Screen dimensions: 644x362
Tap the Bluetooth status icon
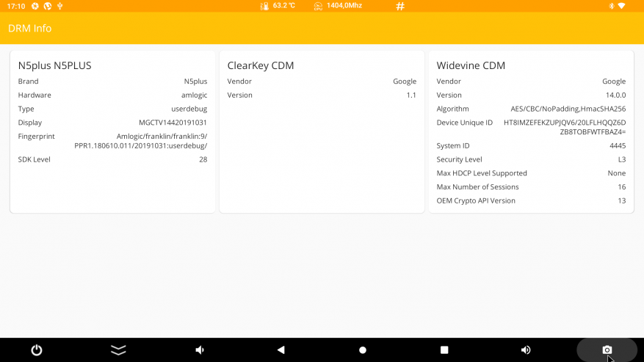click(x=611, y=6)
